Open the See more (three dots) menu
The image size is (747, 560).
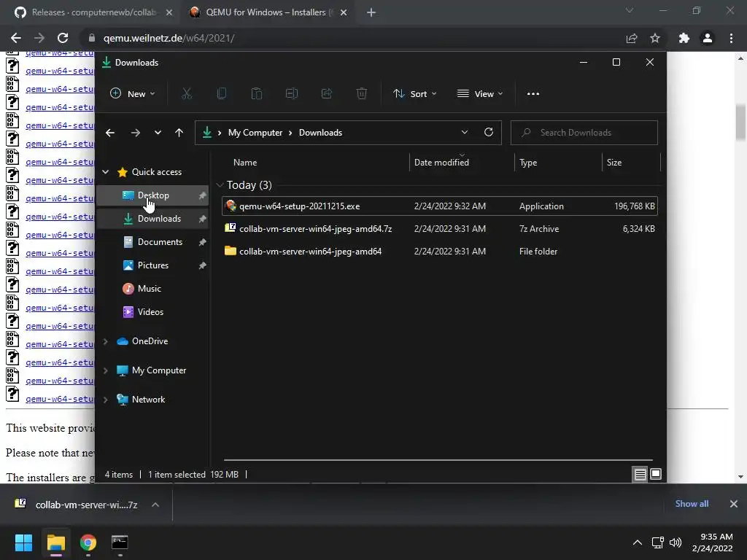coord(533,94)
